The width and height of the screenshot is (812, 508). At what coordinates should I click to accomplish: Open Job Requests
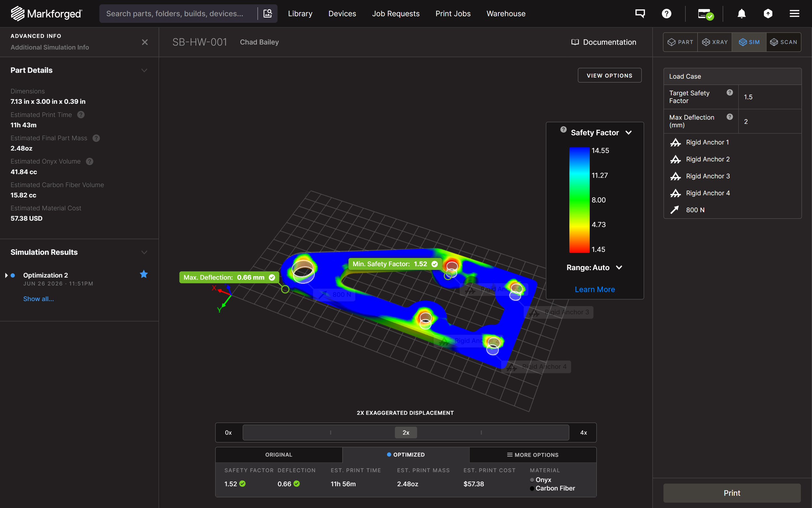pos(396,13)
